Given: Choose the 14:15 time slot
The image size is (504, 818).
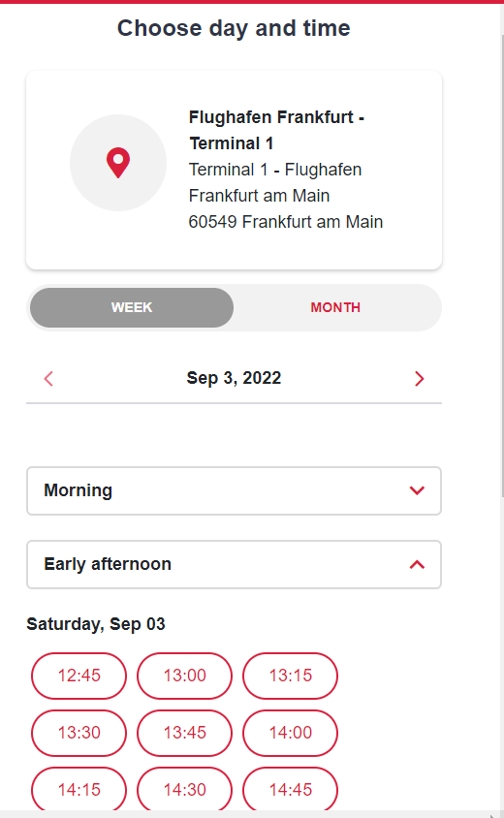Looking at the screenshot, I should pos(79,789).
